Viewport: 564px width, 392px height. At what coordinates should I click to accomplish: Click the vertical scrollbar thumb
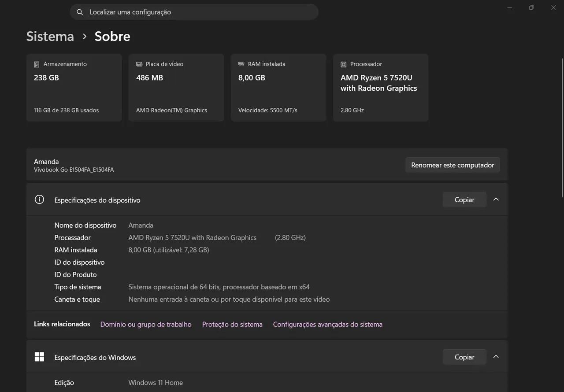click(562, 128)
